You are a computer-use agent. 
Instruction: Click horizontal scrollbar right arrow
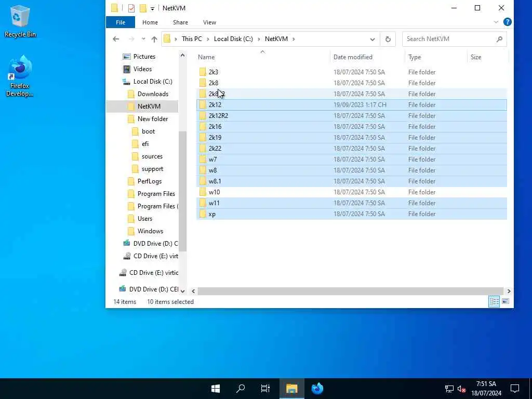click(x=509, y=291)
